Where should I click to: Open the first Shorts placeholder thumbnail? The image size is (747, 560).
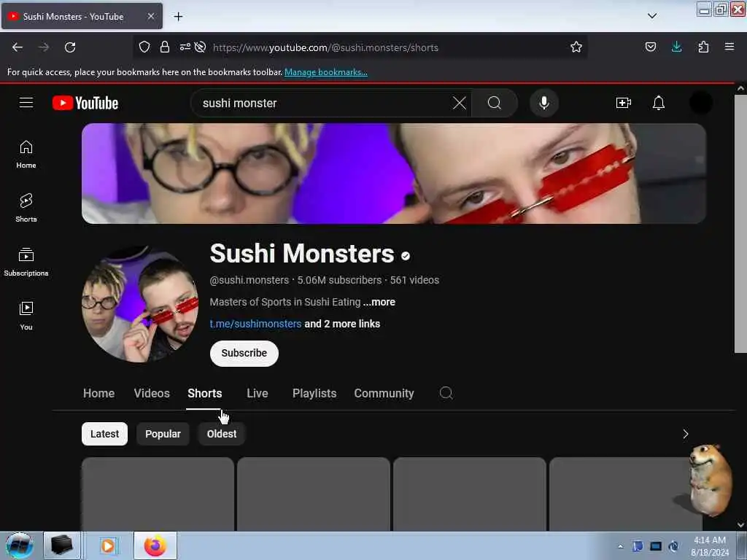tap(158, 494)
